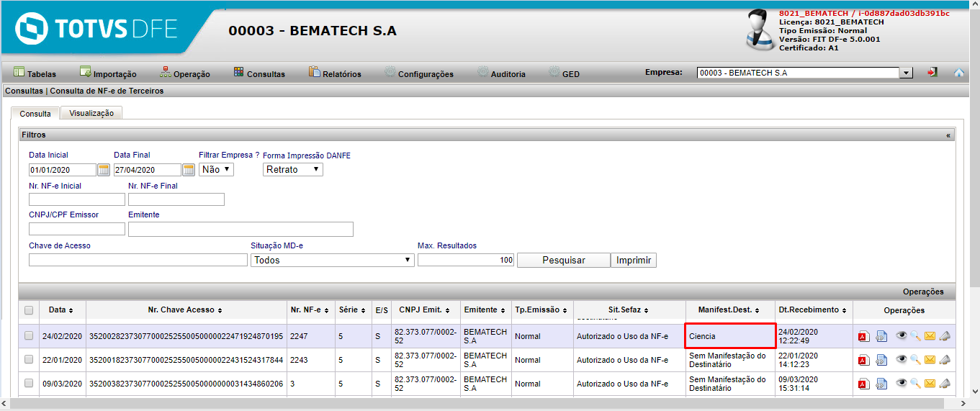Open Filtrar Empresa dropdown showing Não
This screenshot has width=980, height=411.
point(216,169)
